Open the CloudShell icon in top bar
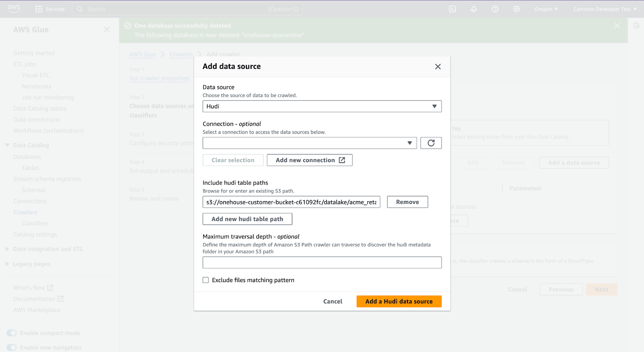This screenshot has width=644, height=352. pos(452,9)
